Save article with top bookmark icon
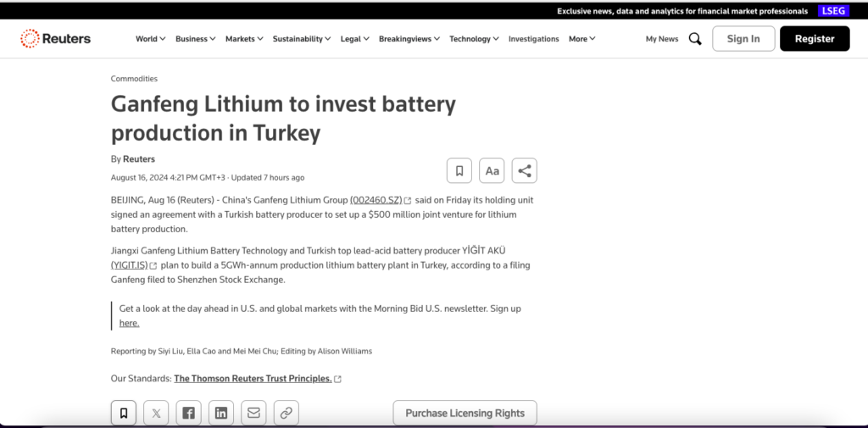868x428 pixels. (x=459, y=170)
